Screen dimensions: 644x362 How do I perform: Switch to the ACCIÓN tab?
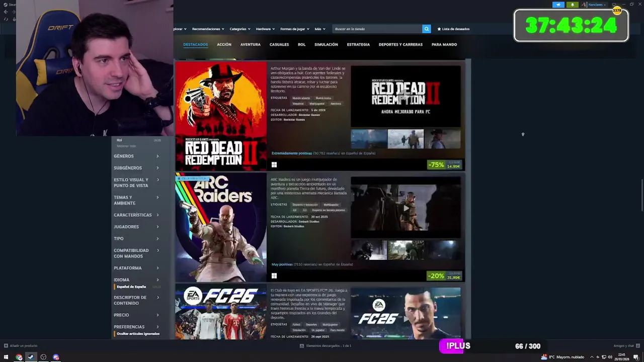[224, 45]
